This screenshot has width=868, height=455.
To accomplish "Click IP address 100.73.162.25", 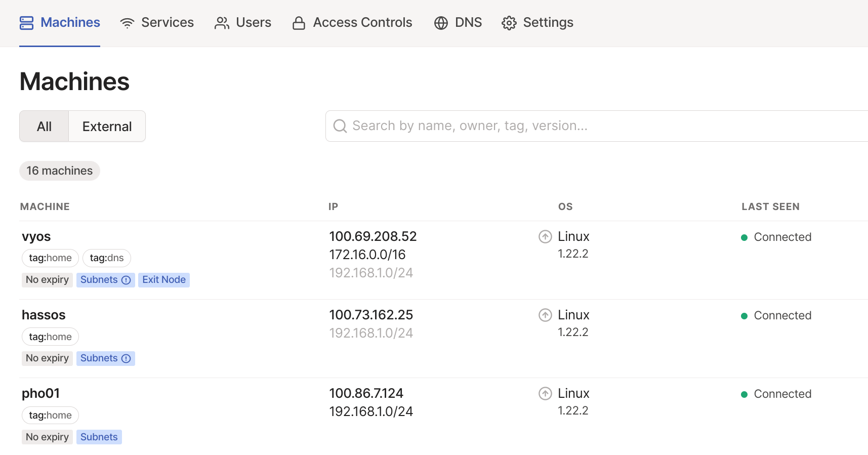I will click(371, 315).
